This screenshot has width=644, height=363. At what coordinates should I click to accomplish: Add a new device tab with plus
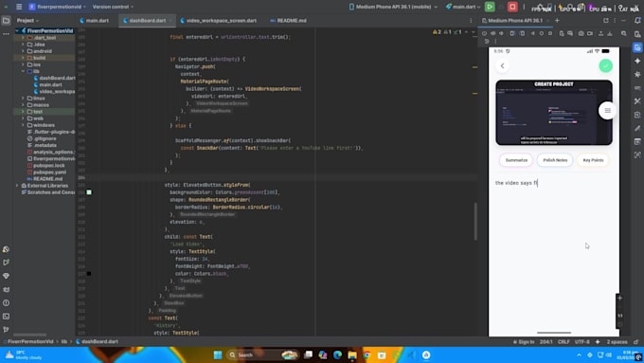point(557,21)
